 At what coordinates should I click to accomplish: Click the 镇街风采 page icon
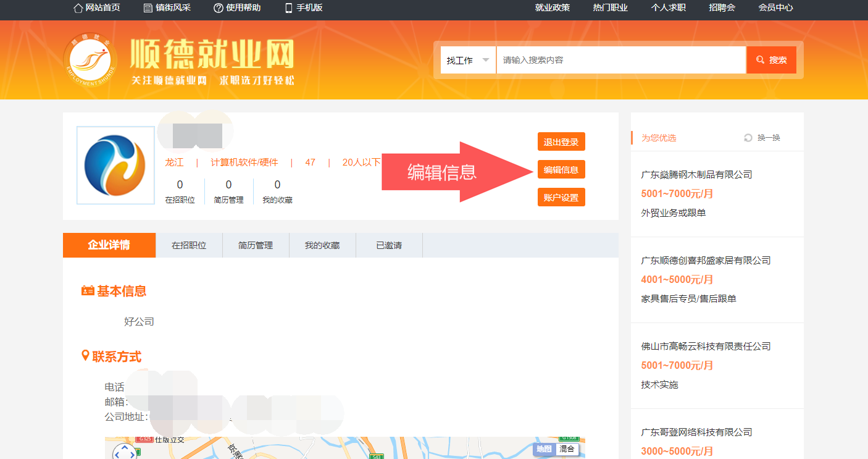[x=148, y=8]
